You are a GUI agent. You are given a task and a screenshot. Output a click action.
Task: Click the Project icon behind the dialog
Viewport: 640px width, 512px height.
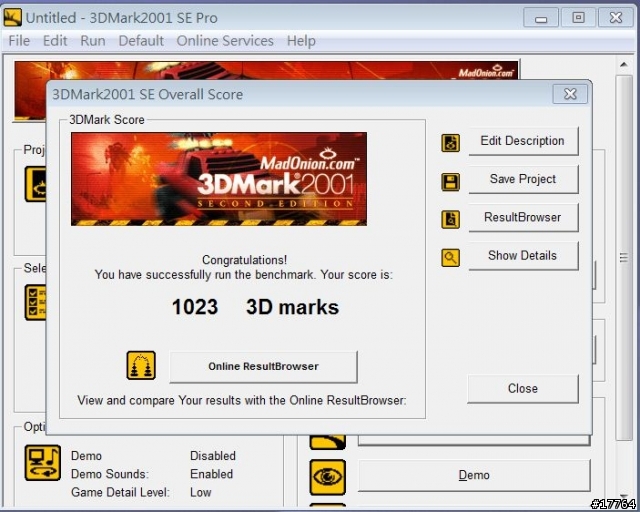[x=36, y=184]
